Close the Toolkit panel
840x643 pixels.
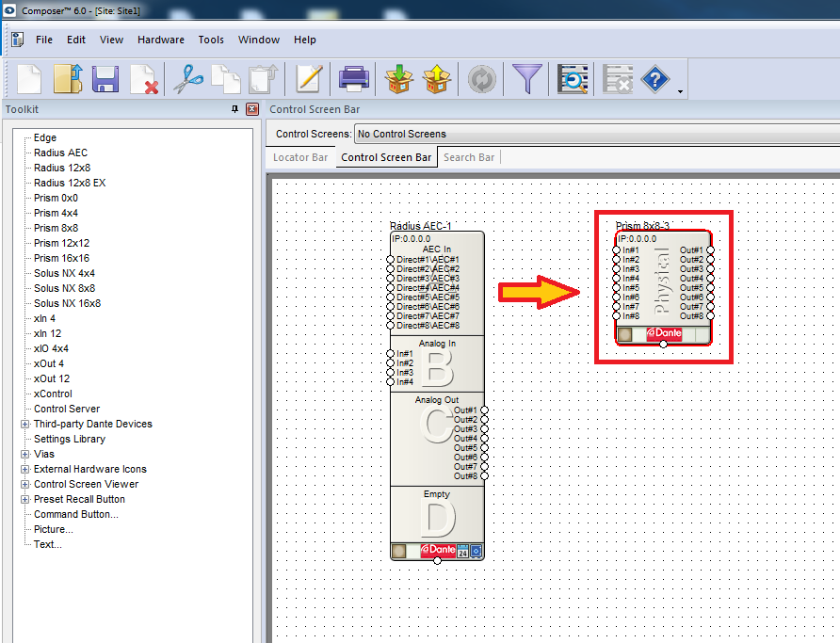[x=252, y=109]
